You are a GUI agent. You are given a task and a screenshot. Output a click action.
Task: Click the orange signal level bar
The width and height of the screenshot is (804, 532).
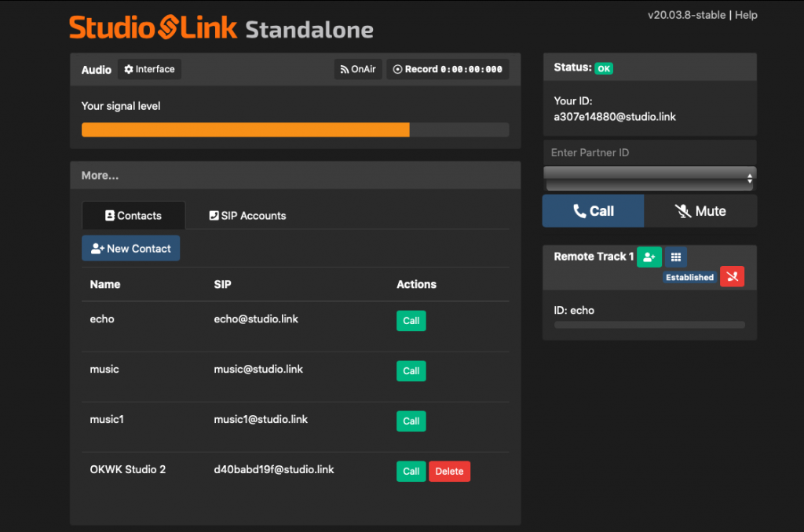click(245, 129)
